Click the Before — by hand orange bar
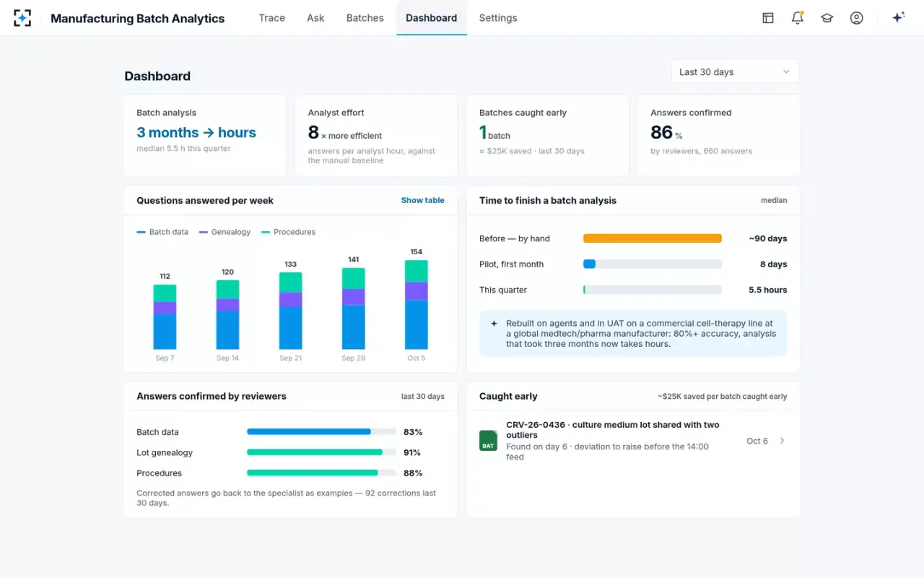The height and width of the screenshot is (578, 924). tap(653, 238)
